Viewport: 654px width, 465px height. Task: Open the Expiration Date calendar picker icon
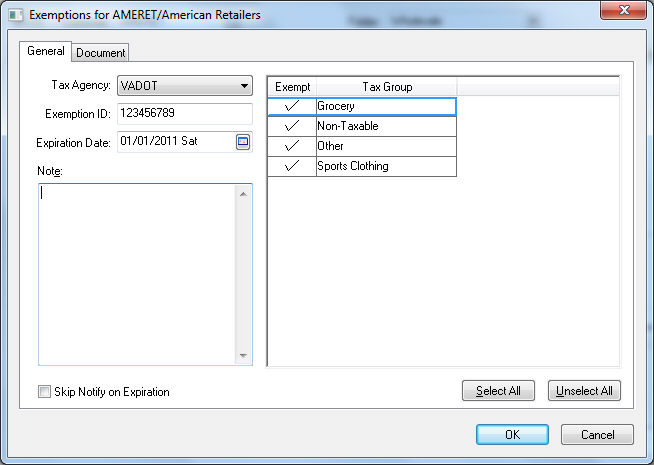point(242,142)
